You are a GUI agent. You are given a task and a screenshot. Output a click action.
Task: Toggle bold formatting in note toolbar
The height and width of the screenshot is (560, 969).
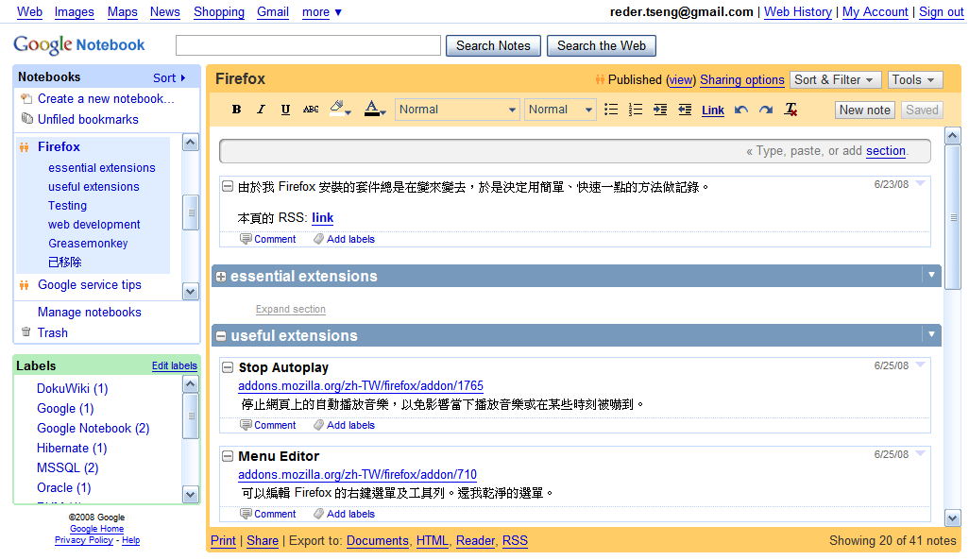coord(236,110)
